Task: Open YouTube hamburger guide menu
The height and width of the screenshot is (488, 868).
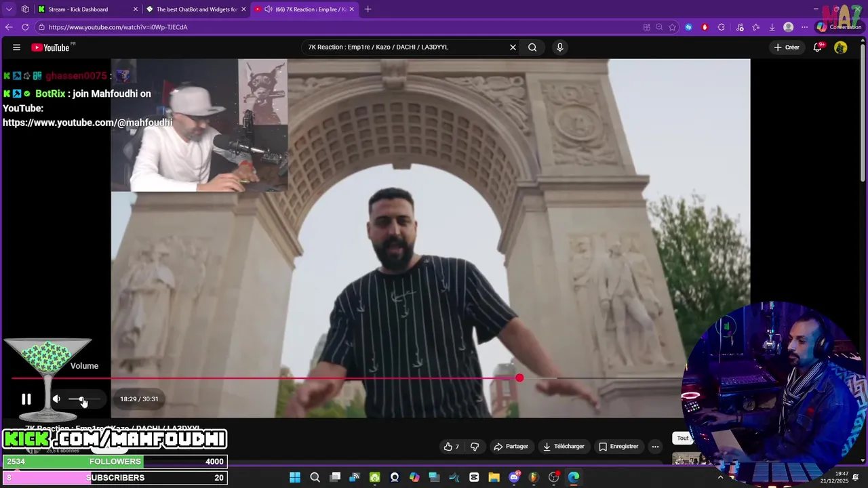Action: pos(16,47)
